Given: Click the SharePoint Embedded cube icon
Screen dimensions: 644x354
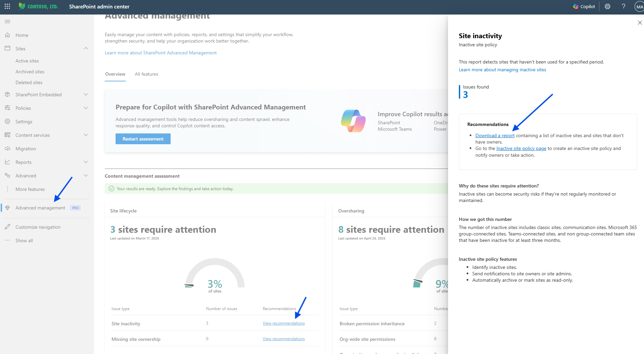Looking at the screenshot, I should click(x=7, y=95).
